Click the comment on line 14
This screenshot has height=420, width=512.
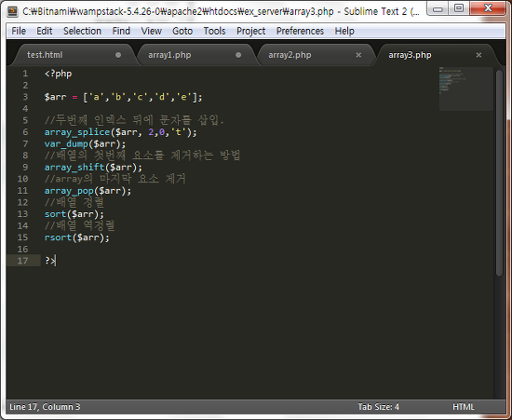click(80, 225)
